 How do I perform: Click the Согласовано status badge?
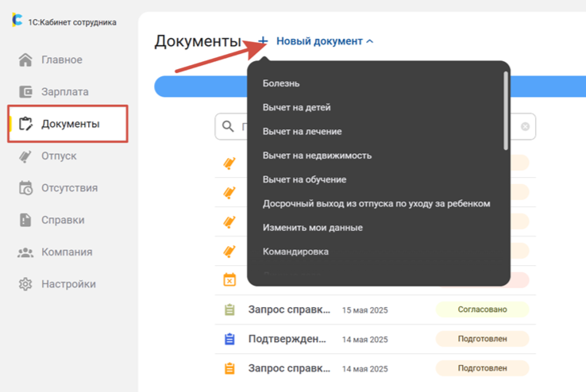pyautogui.click(x=483, y=309)
